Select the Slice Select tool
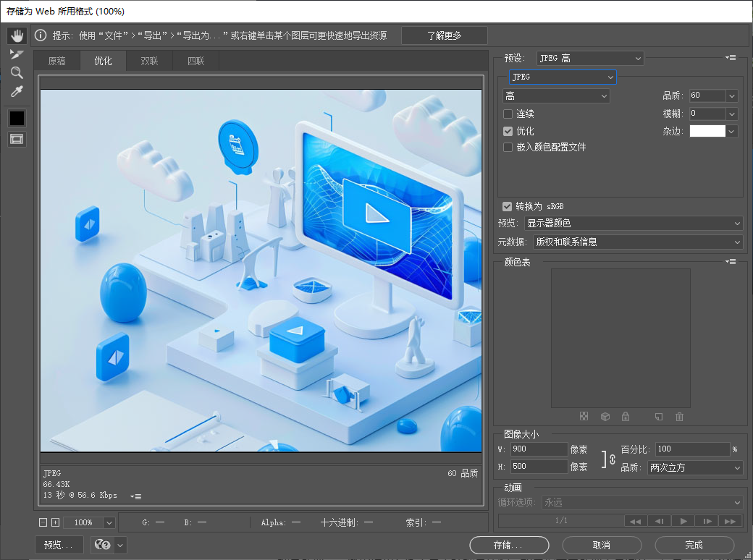 (x=17, y=54)
